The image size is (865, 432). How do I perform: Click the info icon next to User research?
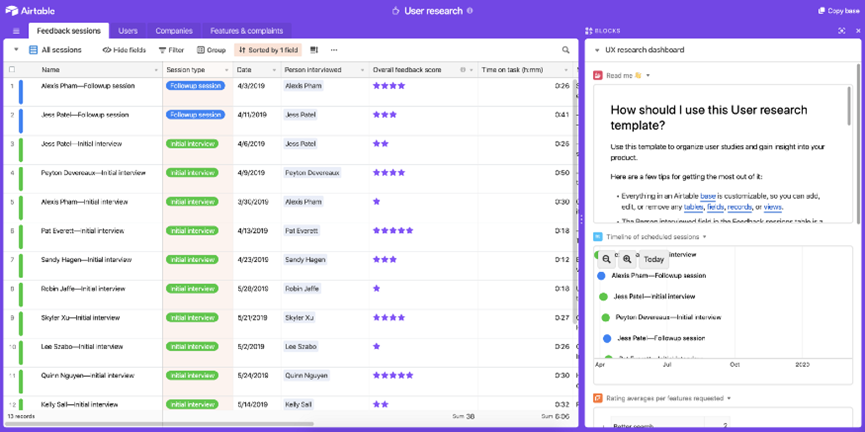click(470, 10)
